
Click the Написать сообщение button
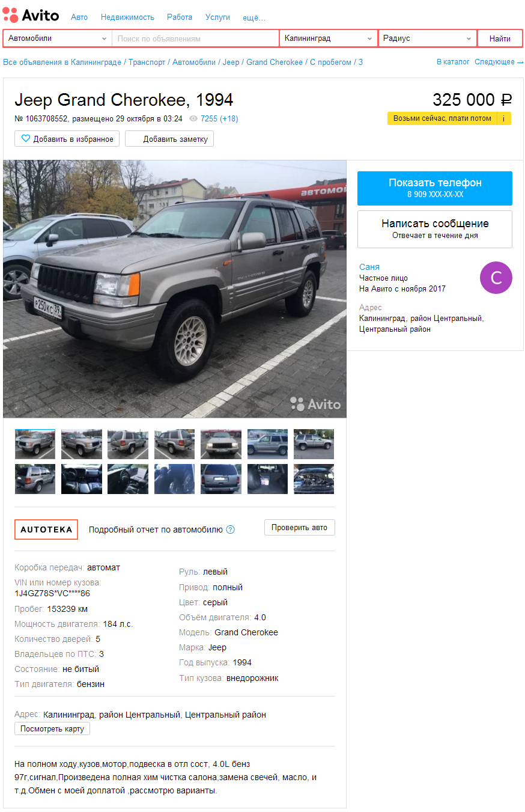click(435, 229)
